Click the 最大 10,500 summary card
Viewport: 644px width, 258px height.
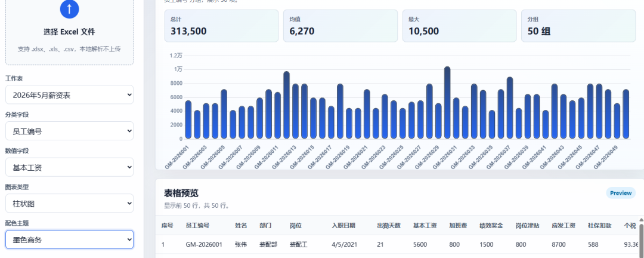click(459, 26)
